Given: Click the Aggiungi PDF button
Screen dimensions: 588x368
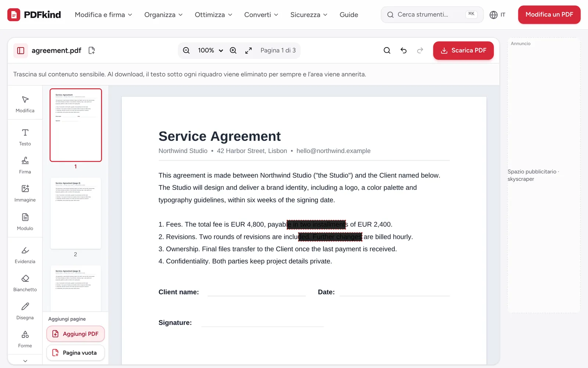Looking at the screenshot, I should (x=75, y=334).
